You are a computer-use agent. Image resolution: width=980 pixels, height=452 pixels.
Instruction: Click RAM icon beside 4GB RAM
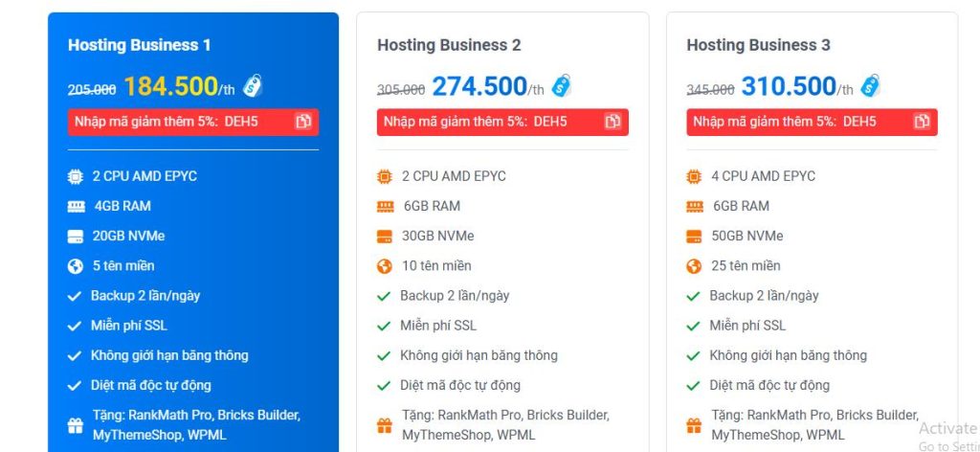pyautogui.click(x=76, y=206)
